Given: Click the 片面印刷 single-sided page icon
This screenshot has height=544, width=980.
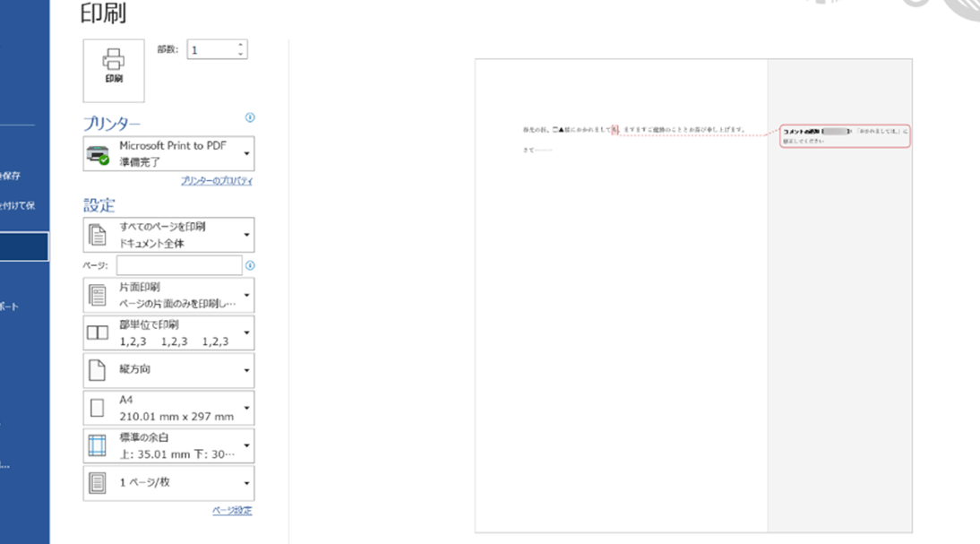Looking at the screenshot, I should pos(97,294).
